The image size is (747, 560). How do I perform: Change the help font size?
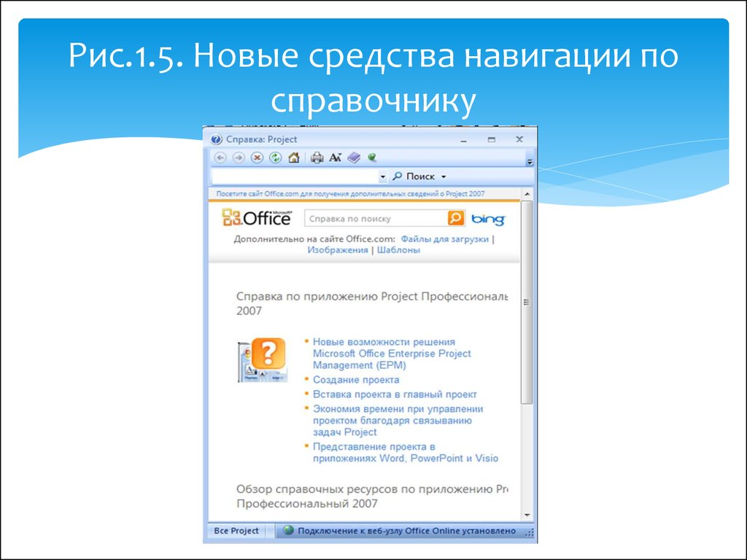click(x=336, y=157)
